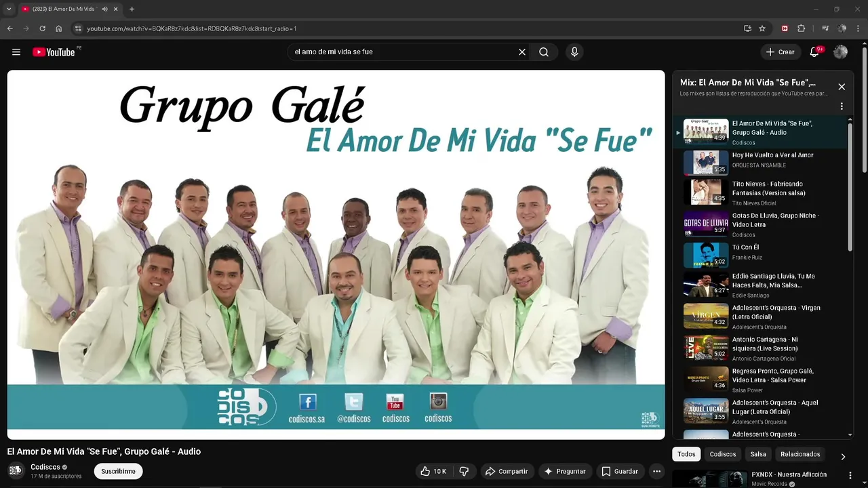The height and width of the screenshot is (488, 868).
Task: Share the video via Compartir
Action: point(507,471)
